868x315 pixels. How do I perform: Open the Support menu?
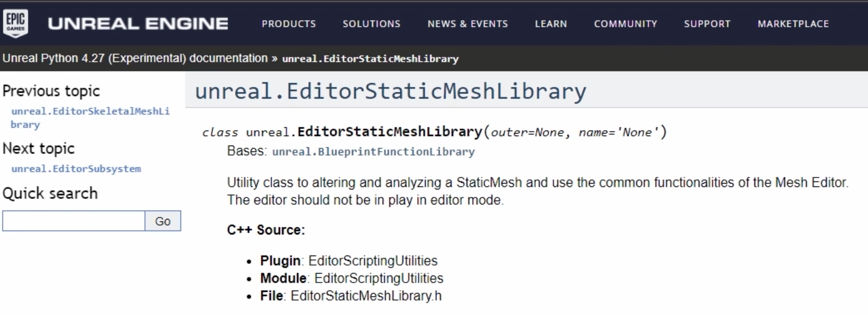[x=707, y=24]
